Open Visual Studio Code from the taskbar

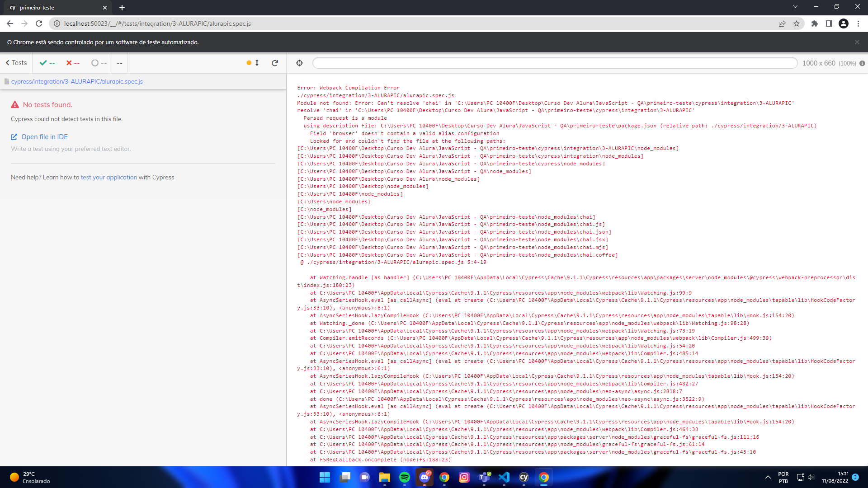(504, 477)
